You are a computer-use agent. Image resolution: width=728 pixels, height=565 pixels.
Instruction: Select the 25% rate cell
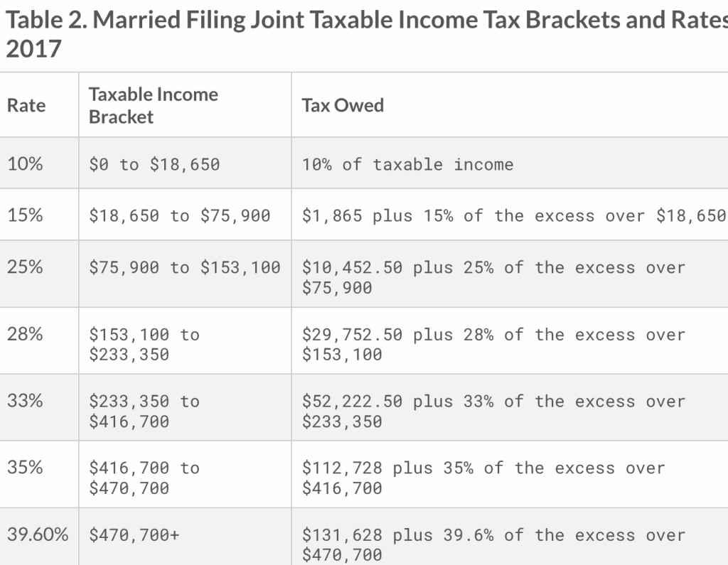[x=25, y=267]
